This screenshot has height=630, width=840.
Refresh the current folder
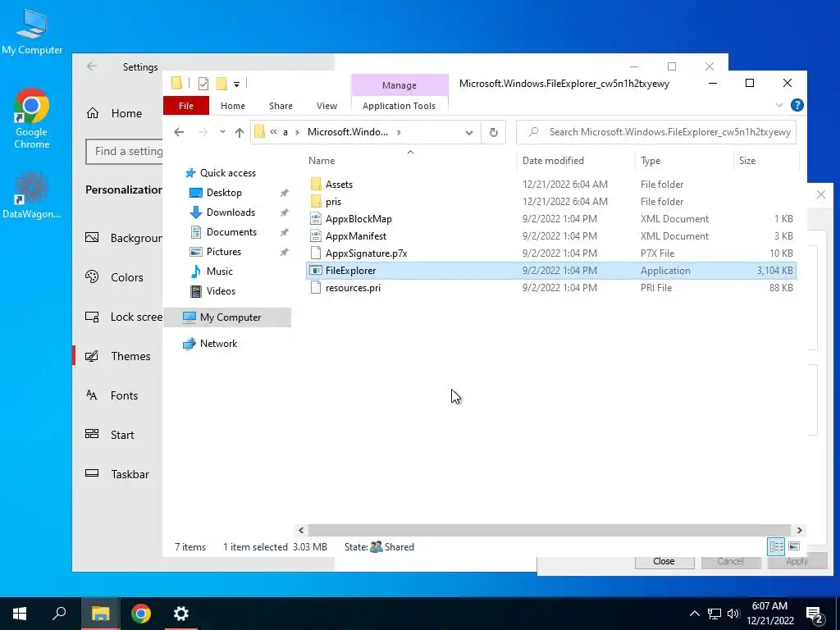[x=493, y=132]
